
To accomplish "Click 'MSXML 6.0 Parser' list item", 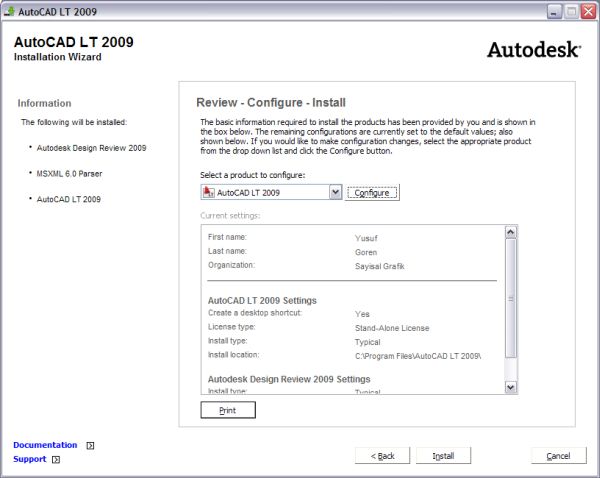I will pos(69,174).
